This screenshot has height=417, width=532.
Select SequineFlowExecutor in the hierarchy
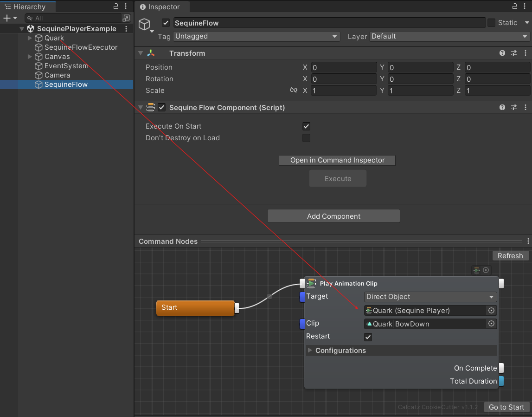(x=81, y=47)
